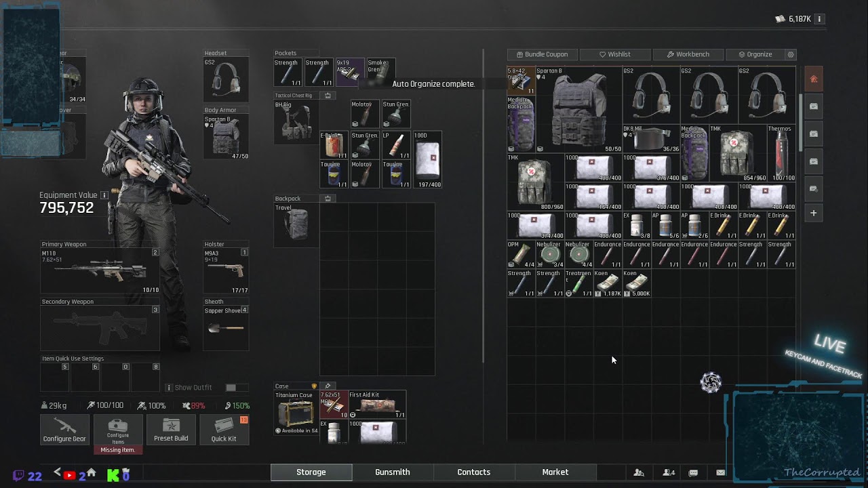The width and height of the screenshot is (868, 488).
Task: Open the Workbench button
Action: tap(688, 54)
